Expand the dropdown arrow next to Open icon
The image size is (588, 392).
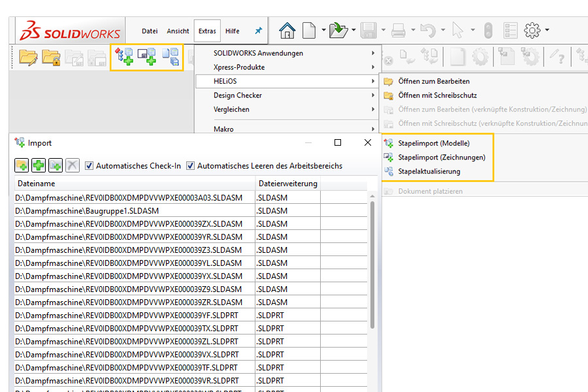pos(353,31)
